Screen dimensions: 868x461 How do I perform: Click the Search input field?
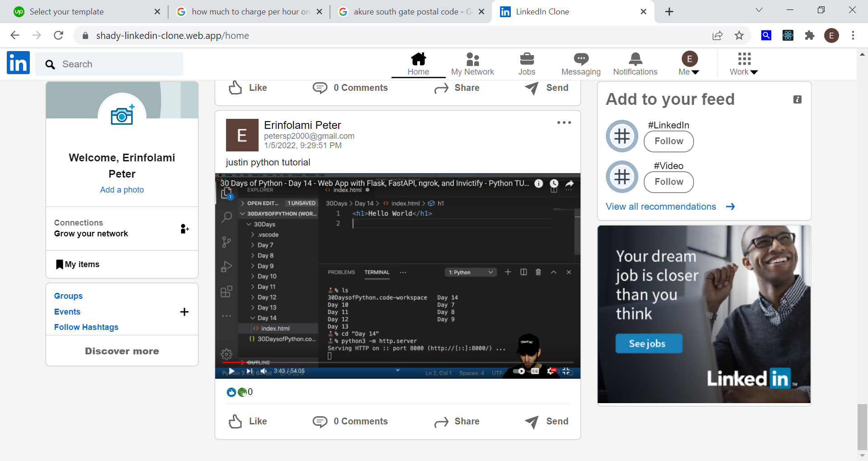[109, 64]
